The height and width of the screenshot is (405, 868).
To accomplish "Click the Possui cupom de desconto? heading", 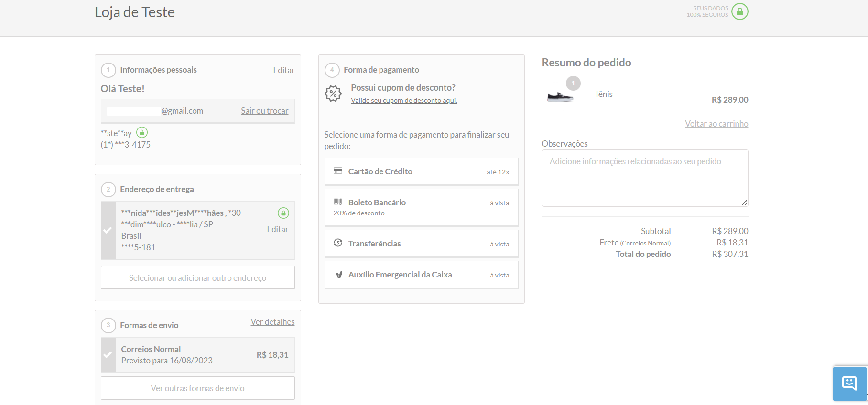I will (x=403, y=88).
